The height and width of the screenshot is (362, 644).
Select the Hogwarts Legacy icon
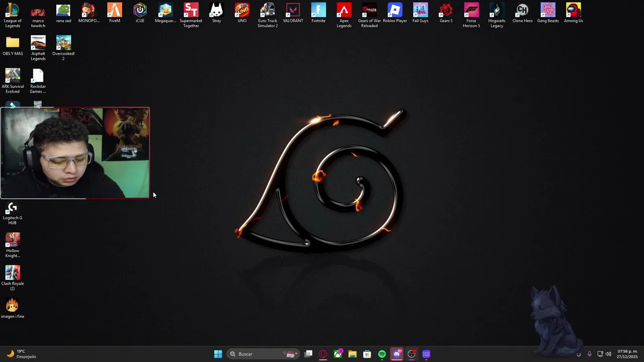pyautogui.click(x=497, y=15)
